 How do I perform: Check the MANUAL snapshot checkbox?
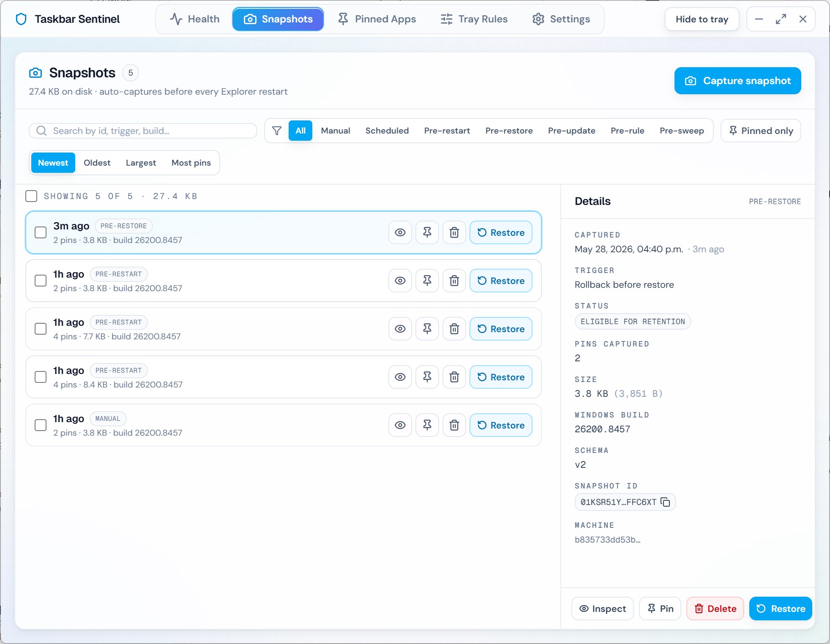click(x=41, y=425)
